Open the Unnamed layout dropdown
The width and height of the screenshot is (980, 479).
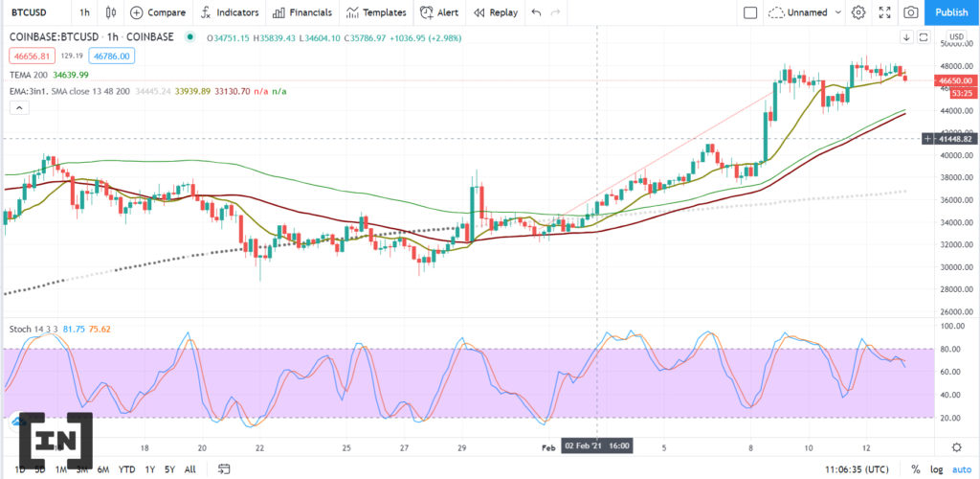806,12
